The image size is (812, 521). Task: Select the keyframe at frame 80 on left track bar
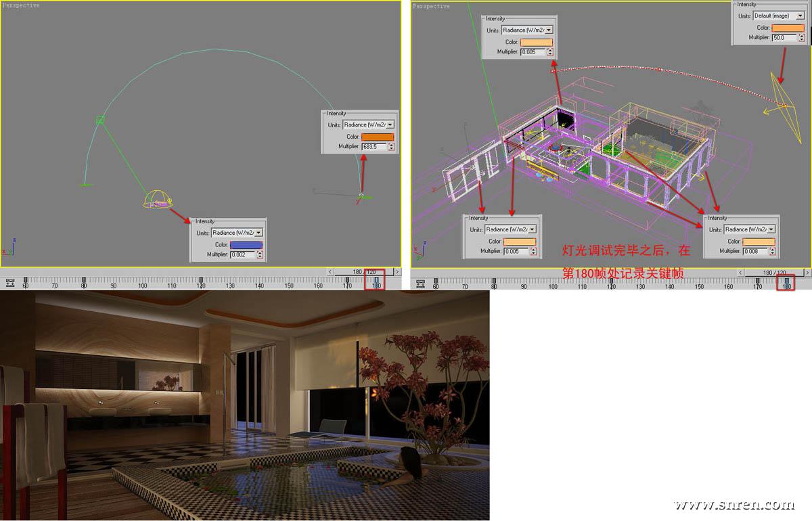(x=84, y=279)
